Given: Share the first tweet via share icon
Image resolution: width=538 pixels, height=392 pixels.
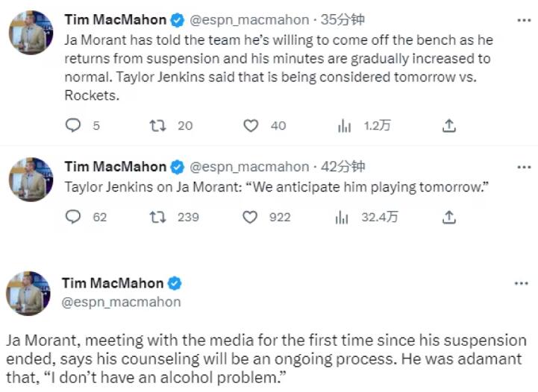Looking at the screenshot, I should point(448,126).
